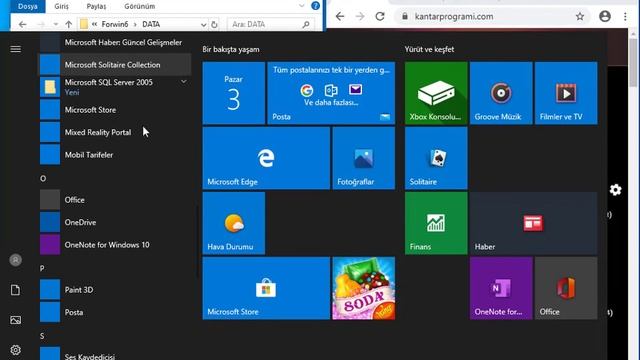Switch to the Giriş ribbon tab
Viewport: 640px width, 360px height.
pos(62,6)
